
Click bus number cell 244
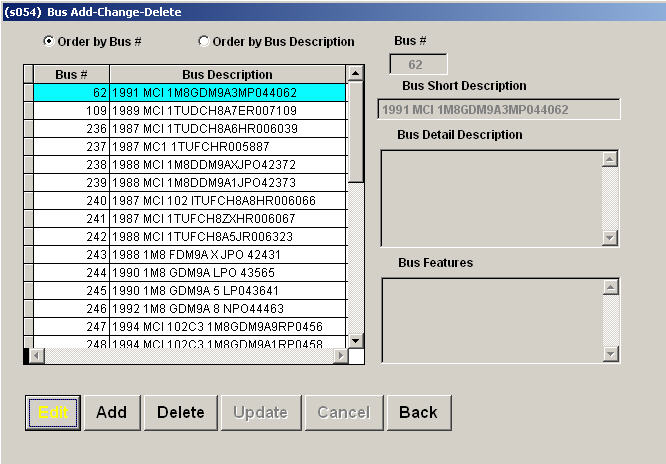71,272
